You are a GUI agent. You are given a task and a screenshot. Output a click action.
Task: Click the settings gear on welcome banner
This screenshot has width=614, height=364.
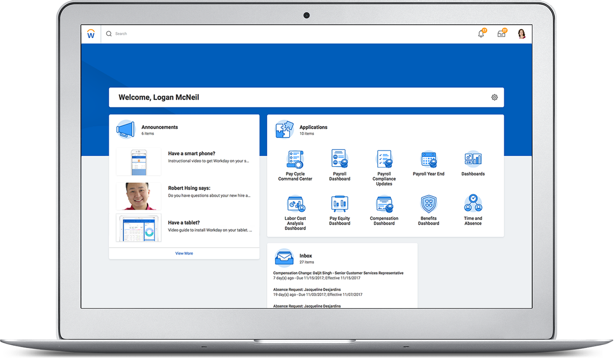(x=495, y=98)
